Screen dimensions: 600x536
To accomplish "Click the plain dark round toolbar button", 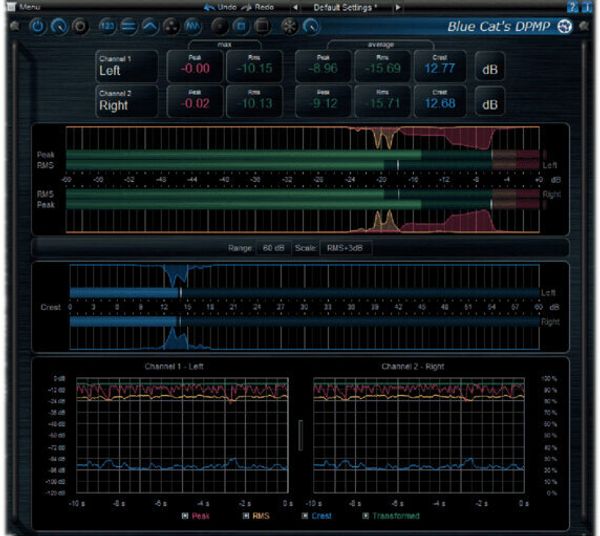I will 220,26.
